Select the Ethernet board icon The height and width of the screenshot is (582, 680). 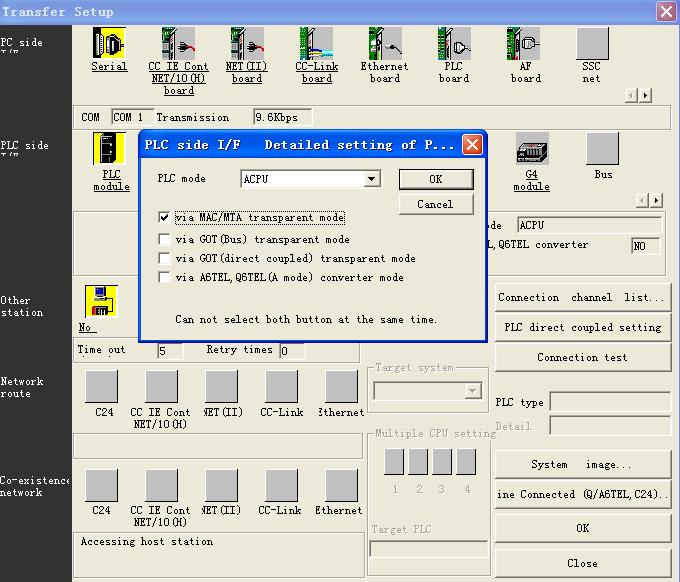(384, 44)
